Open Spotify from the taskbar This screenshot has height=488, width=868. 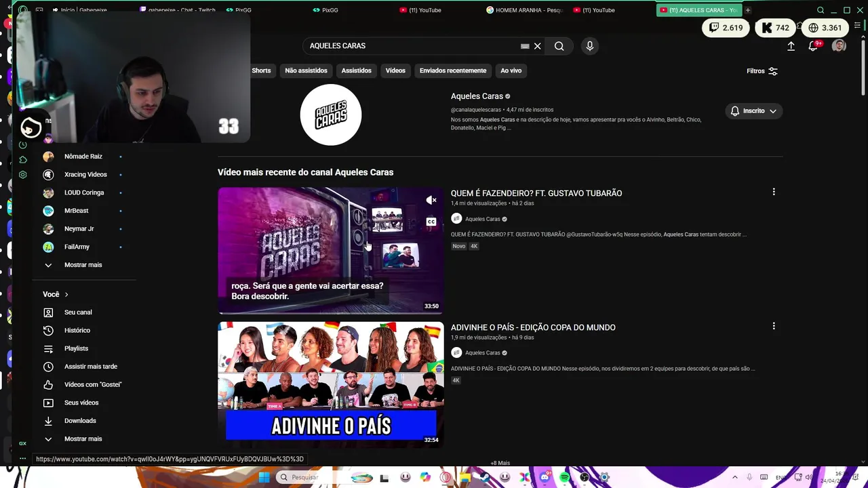(564, 477)
